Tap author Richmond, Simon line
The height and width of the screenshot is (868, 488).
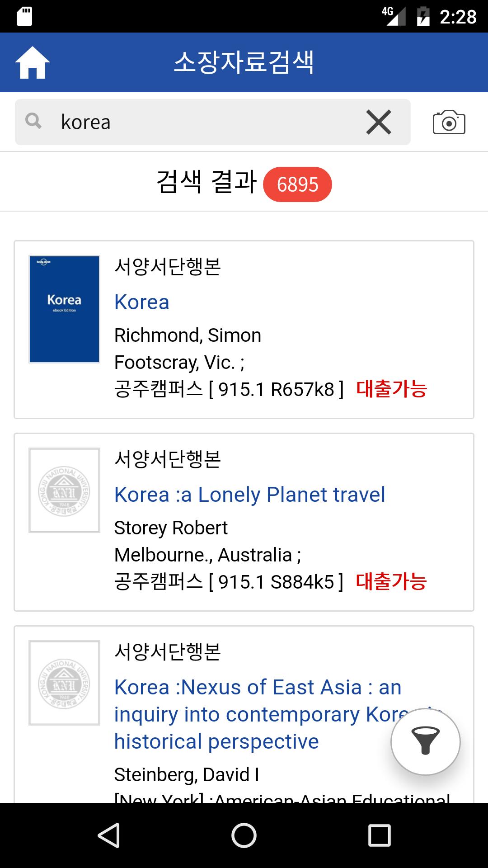click(x=188, y=335)
